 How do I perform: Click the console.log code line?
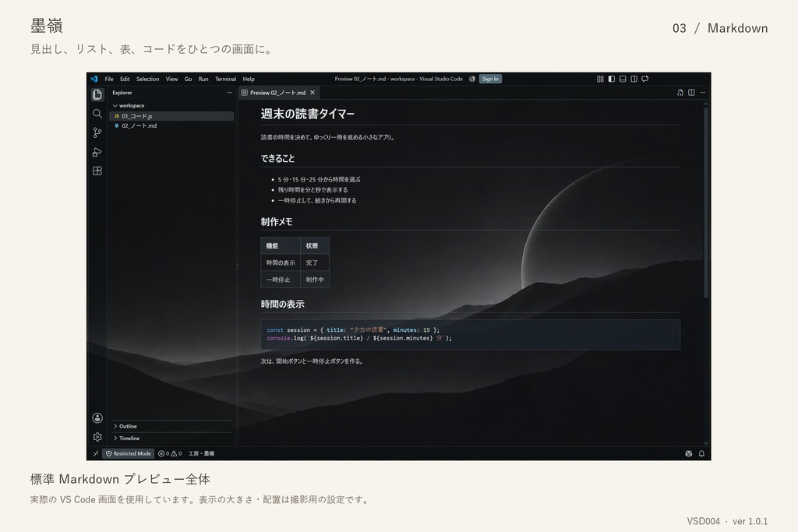[359, 338]
